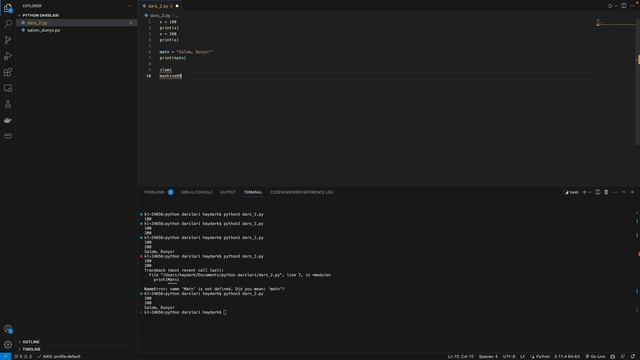
Task: Click Ln 10, Col 10 cursor position indicator
Action: click(460, 356)
